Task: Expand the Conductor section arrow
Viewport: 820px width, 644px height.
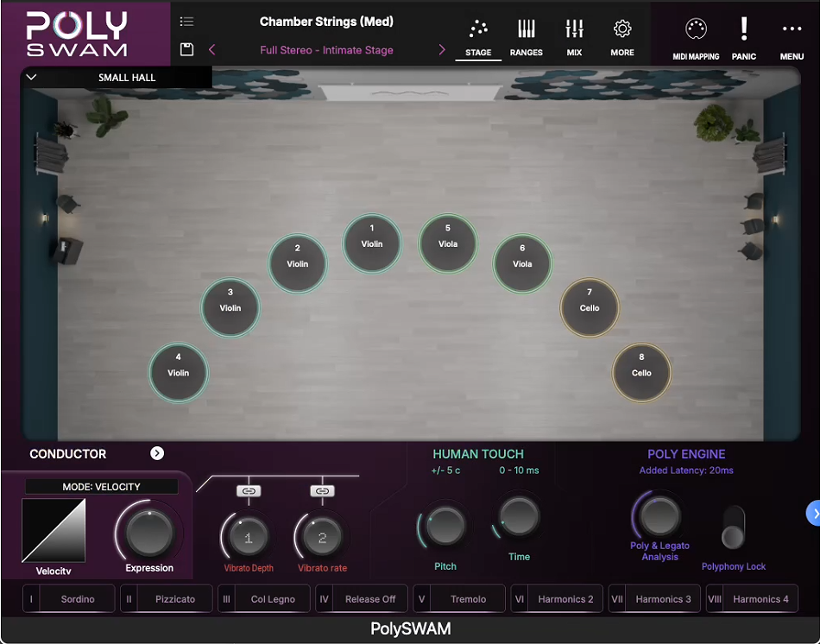Action: coord(157,453)
